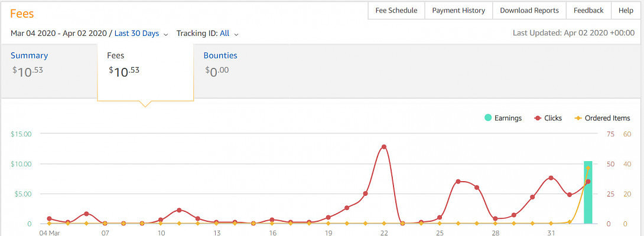The image size is (644, 236).
Task: Switch to the Summary tab
Action: pos(30,55)
